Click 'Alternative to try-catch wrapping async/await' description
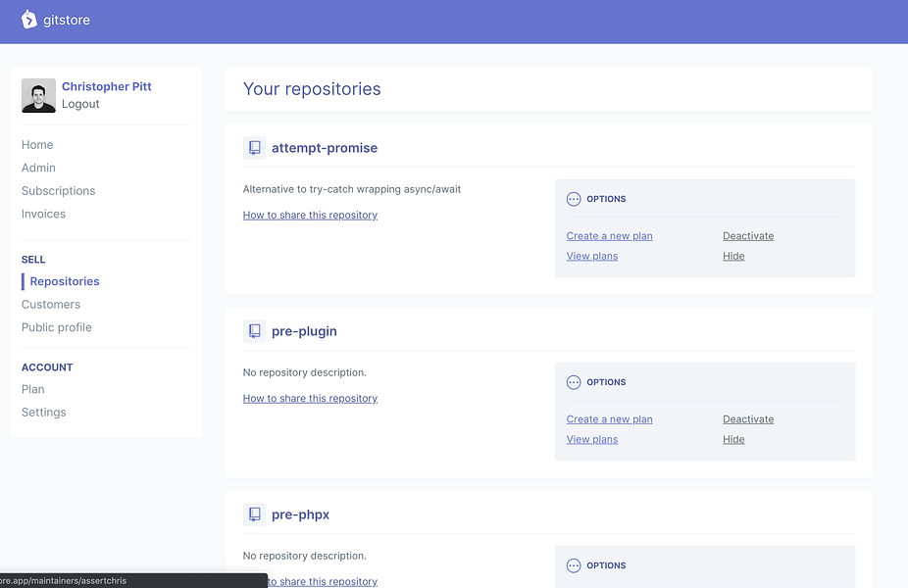The image size is (908, 588). tap(351, 189)
